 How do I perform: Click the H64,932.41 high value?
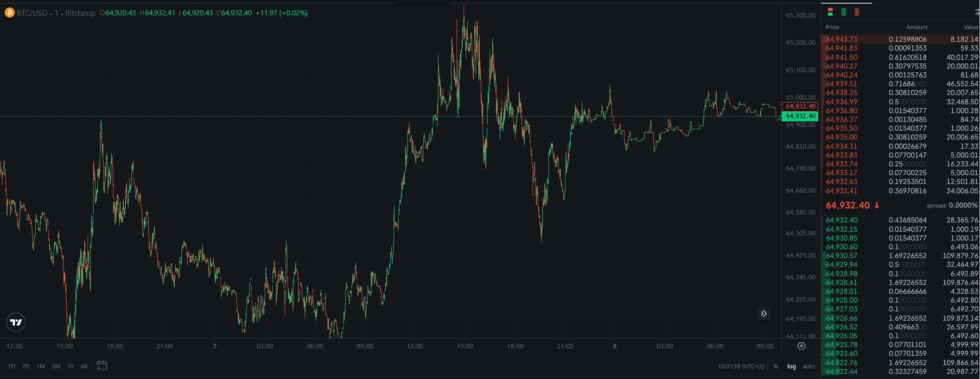[x=157, y=13]
